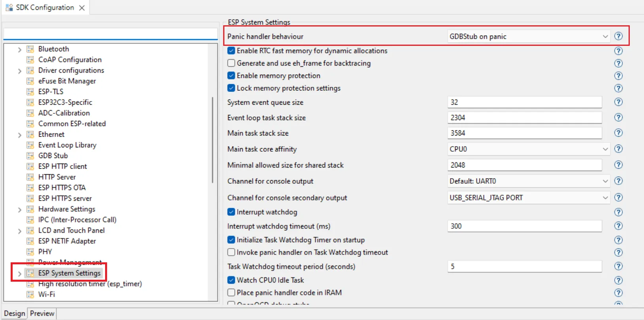Toggle the Interrupt watchdog checkbox
The image size is (644, 320).
232,212
